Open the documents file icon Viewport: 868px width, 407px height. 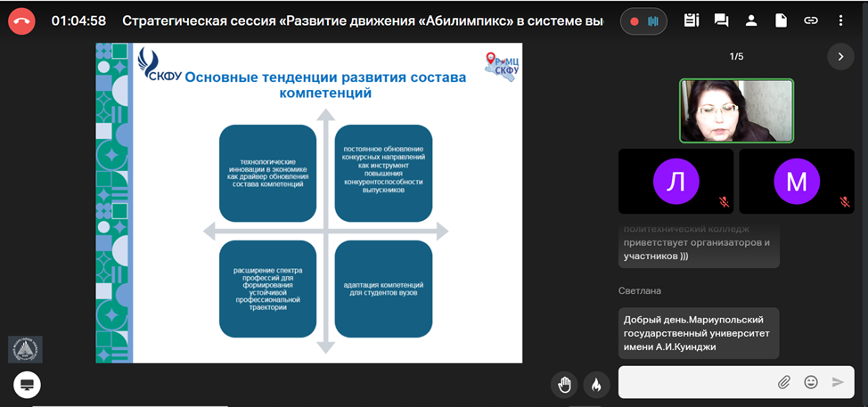(781, 20)
